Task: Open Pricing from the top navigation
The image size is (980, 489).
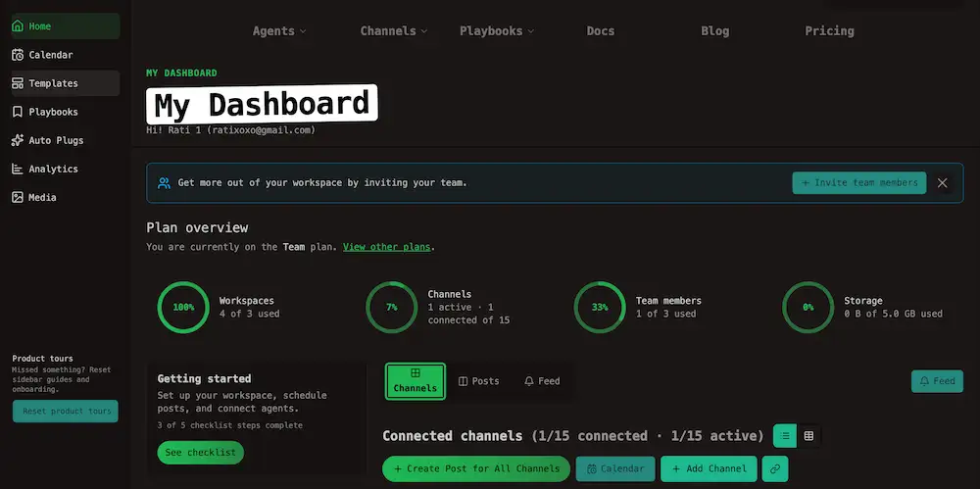Action: tap(829, 30)
